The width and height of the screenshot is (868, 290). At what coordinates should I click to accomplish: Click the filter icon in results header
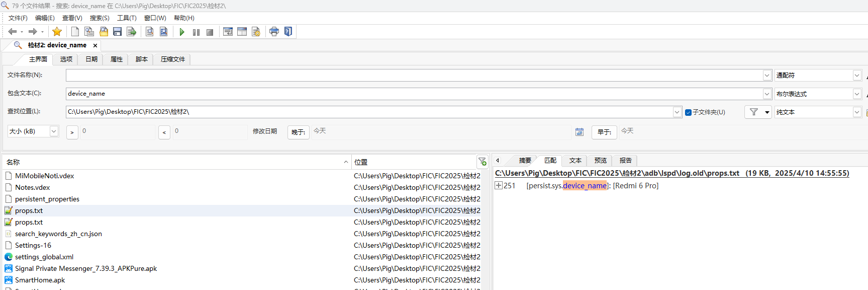click(482, 162)
